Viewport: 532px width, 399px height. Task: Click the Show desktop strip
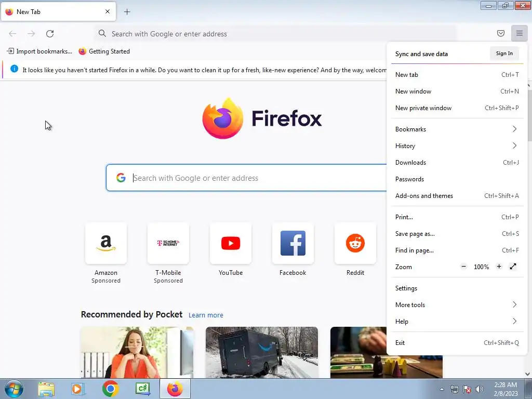click(x=528, y=389)
